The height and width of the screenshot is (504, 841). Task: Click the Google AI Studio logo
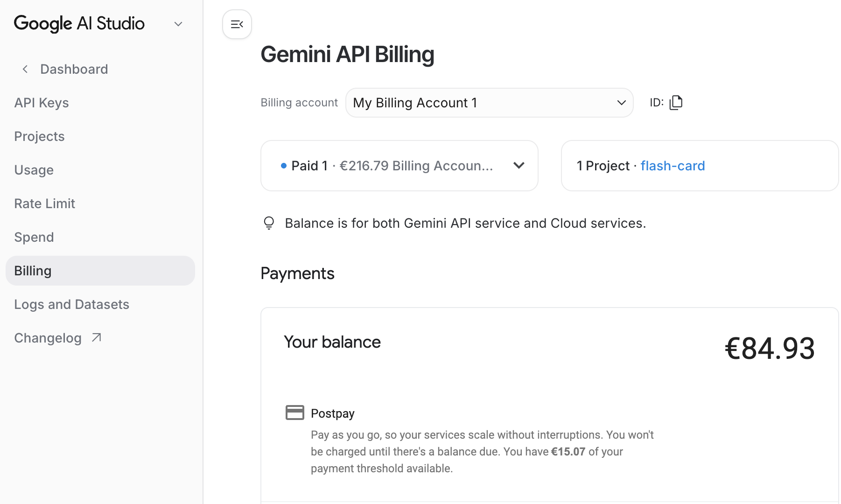(x=79, y=23)
